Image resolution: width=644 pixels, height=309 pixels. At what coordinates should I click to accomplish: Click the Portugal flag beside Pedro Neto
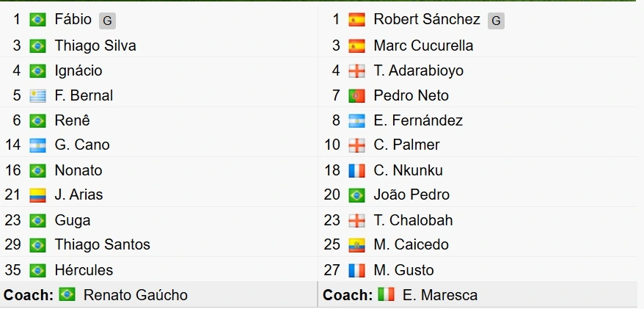coord(356,95)
